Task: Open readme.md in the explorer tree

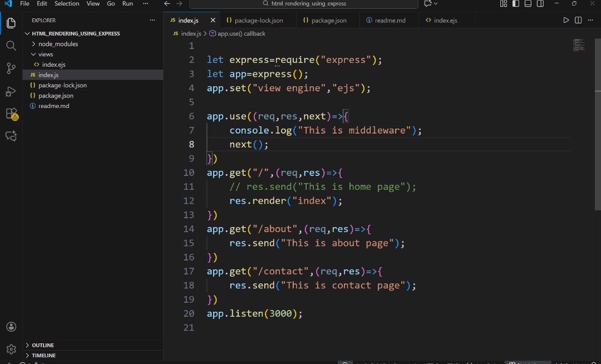Action: point(93,106)
